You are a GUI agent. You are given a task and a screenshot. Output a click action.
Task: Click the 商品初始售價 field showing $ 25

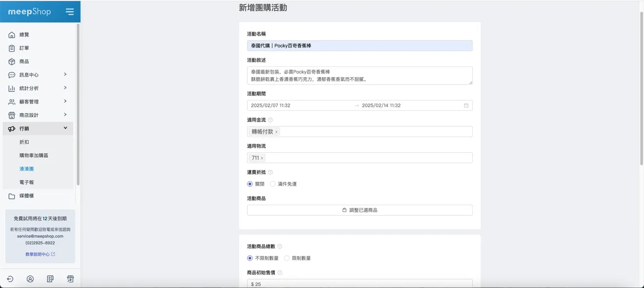(360, 284)
